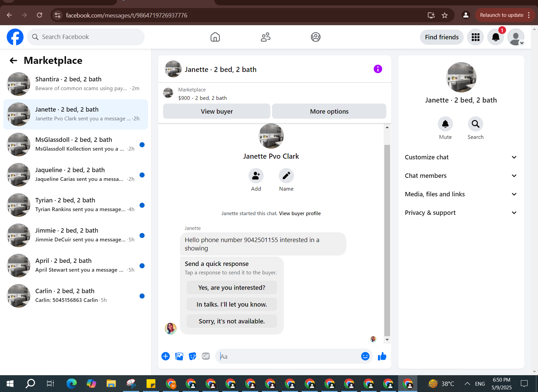
Task: Go back from Marketplace chats
Action: click(x=13, y=61)
